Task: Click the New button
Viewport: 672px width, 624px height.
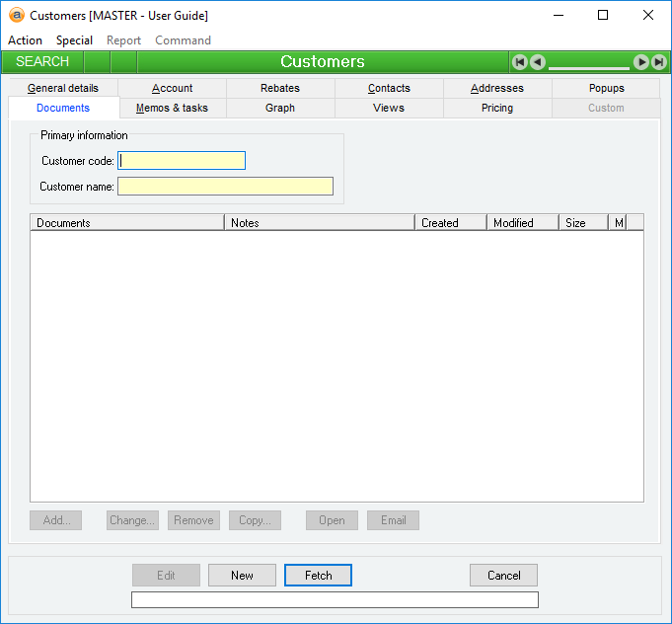Action: pyautogui.click(x=242, y=576)
